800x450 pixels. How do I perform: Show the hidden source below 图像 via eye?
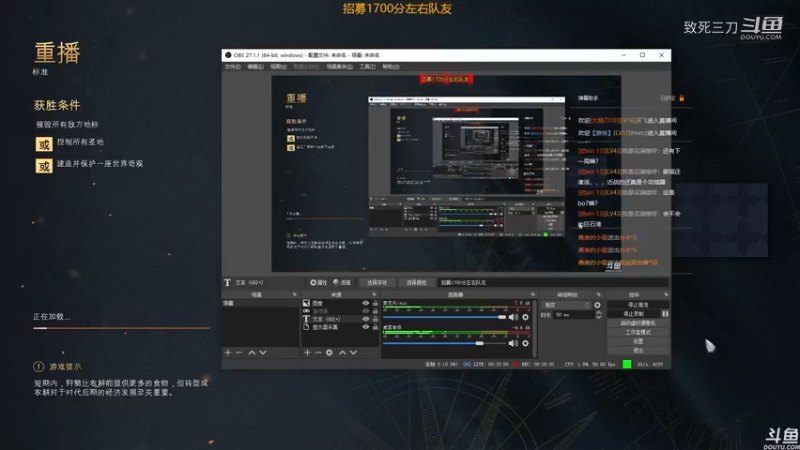point(365,311)
